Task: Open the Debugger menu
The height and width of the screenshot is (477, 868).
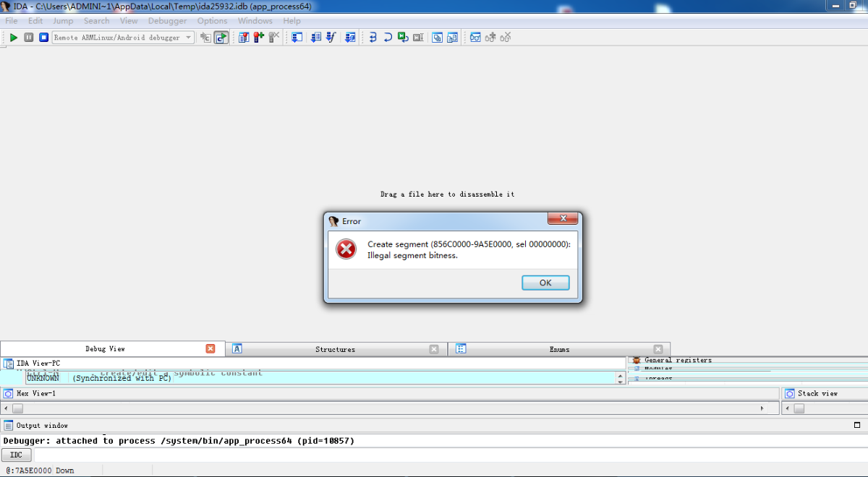Action: (x=168, y=21)
